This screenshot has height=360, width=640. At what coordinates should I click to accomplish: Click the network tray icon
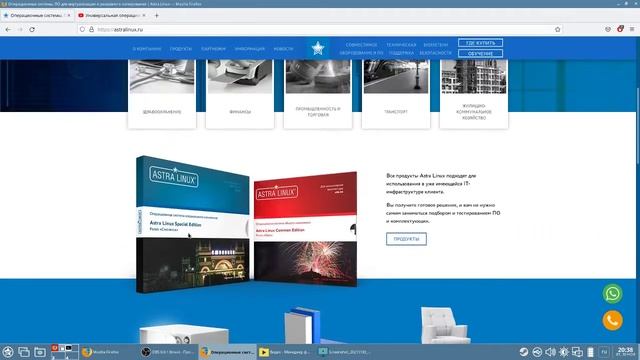coord(537,352)
